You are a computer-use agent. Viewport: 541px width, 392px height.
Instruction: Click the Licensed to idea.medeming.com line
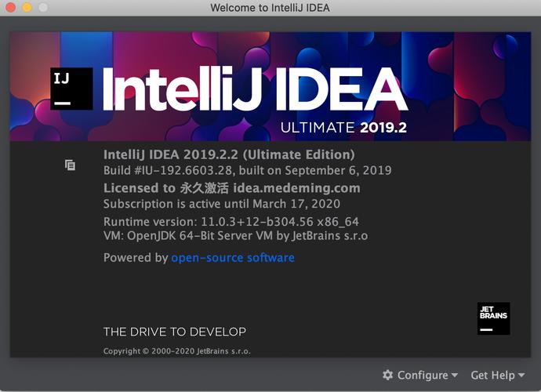(232, 188)
